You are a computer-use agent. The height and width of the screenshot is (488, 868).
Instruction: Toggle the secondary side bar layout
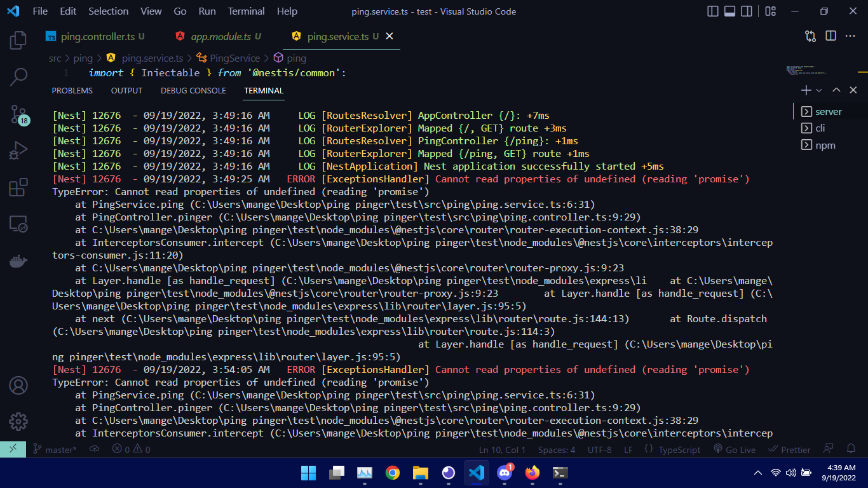pos(747,11)
